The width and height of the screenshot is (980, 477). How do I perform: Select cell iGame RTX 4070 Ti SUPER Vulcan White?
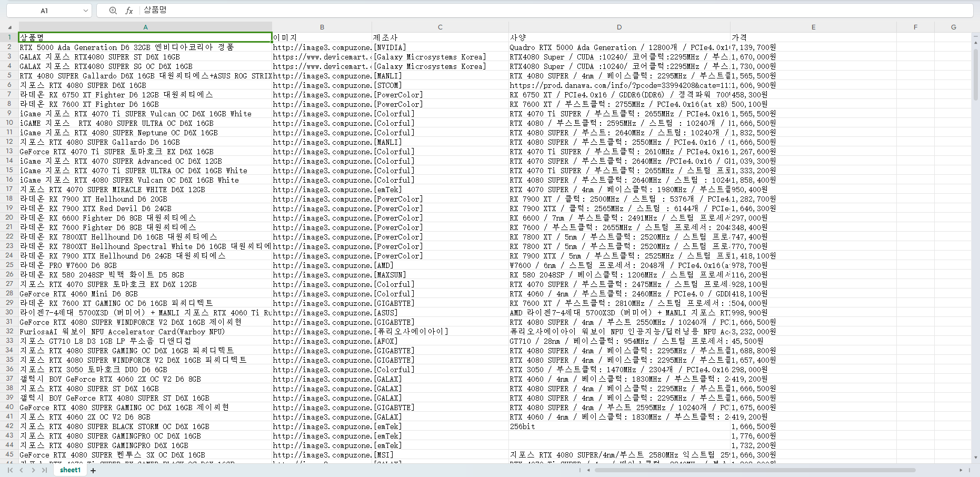point(145,113)
